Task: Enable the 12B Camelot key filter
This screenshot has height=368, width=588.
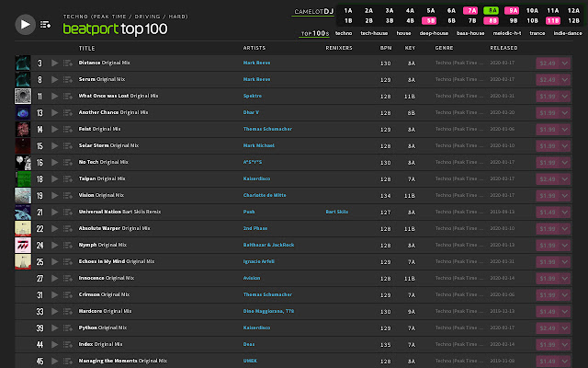Action: click(573, 20)
